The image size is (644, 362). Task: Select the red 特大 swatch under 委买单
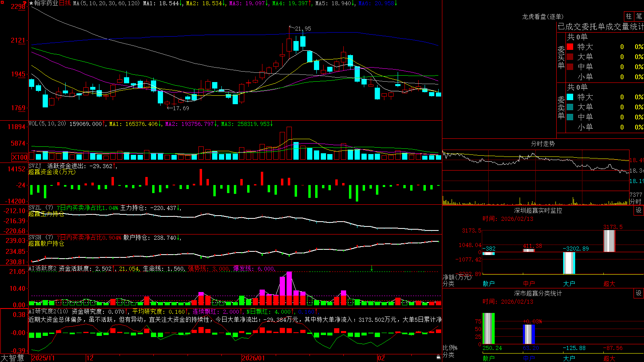(x=570, y=47)
